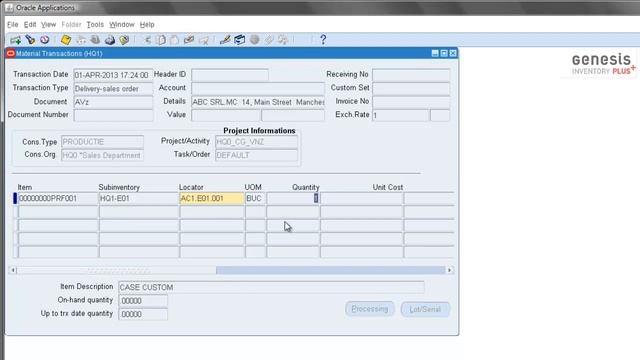Click the Show Navigator toolbar icon
The height and width of the screenshot is (360, 640).
pos(44,40)
